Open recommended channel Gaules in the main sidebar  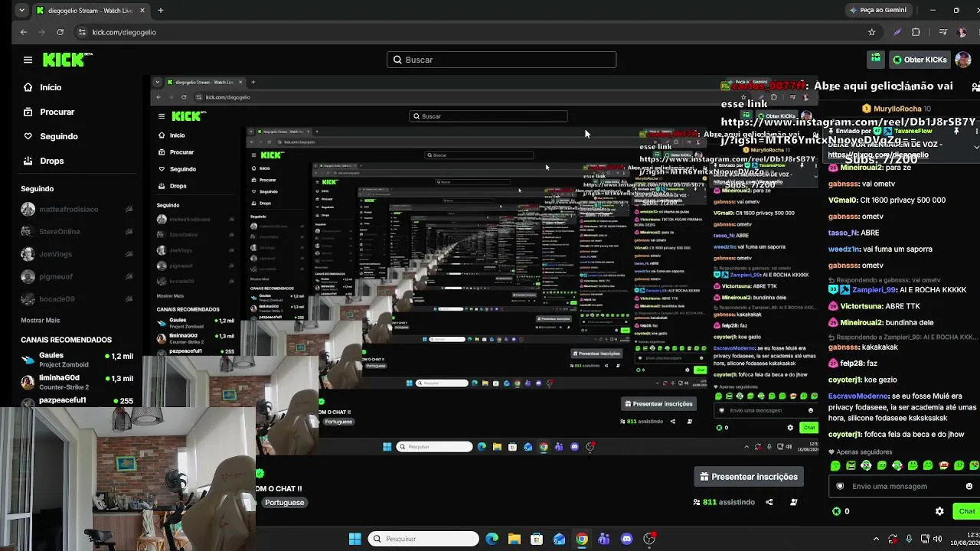[x=77, y=360]
